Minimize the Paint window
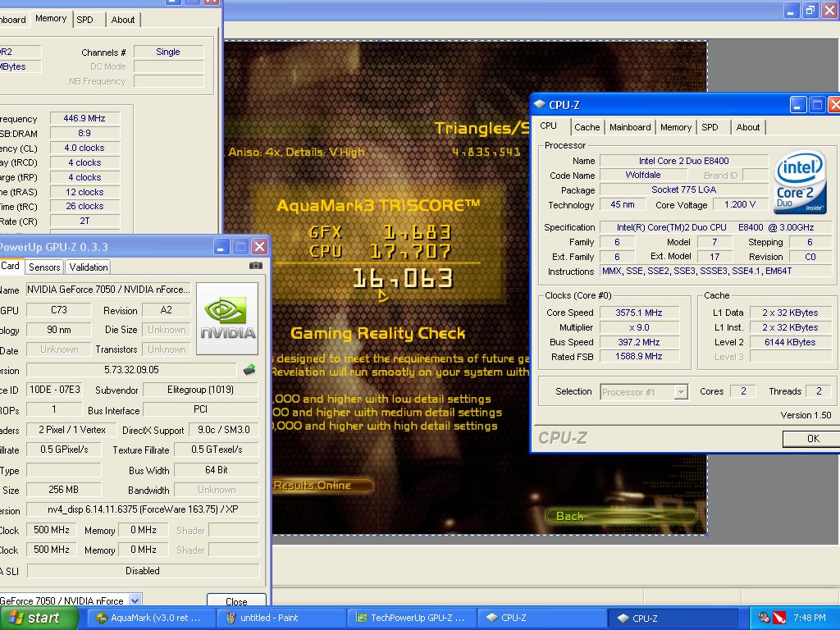This screenshot has height=630, width=840. tap(792, 10)
